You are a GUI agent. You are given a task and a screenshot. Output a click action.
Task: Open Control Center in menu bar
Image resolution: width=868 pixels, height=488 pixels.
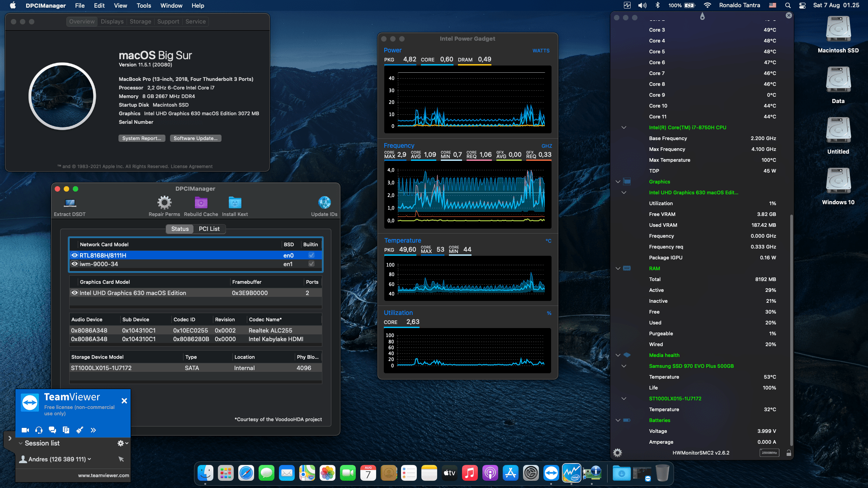[x=802, y=5]
